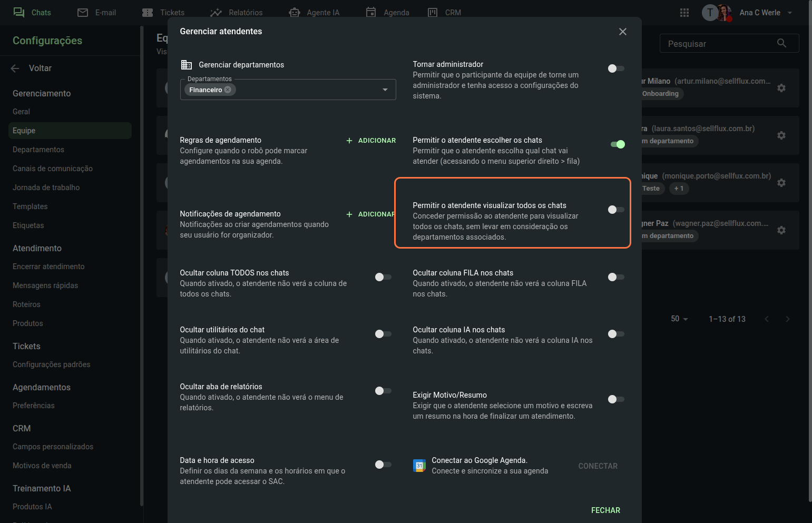The width and height of the screenshot is (812, 523).
Task: Click the search magnifier icon
Action: [781, 43]
